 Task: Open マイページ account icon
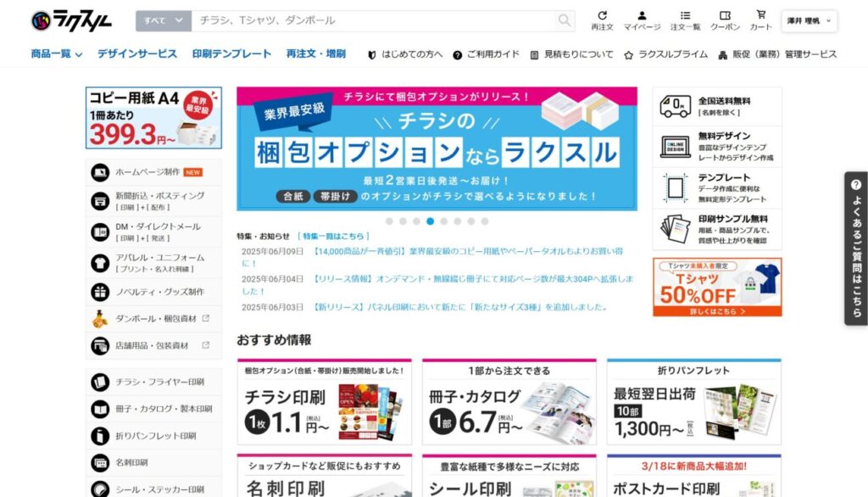pos(642,15)
